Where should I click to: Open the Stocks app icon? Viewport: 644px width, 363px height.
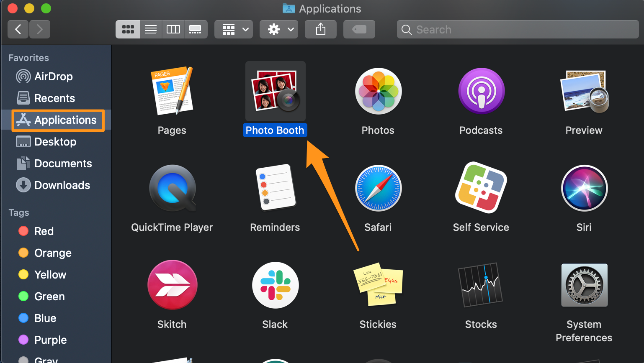(481, 285)
